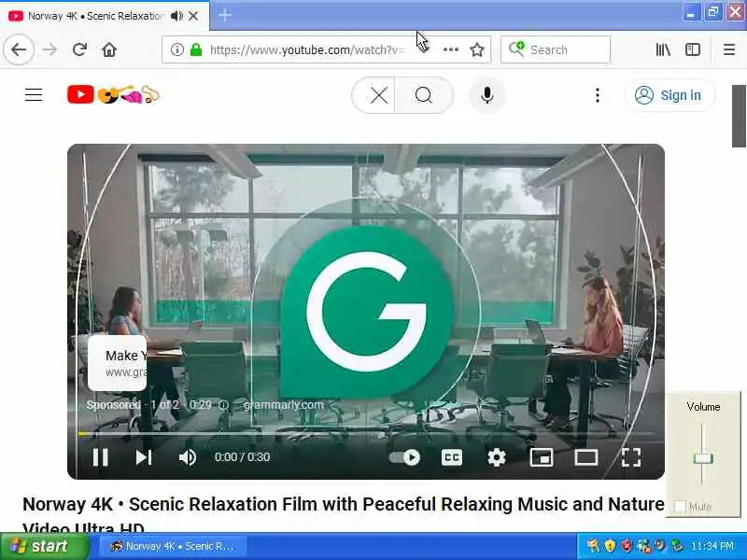Show site information via the info icon
Viewport: 747px width, 560px height.
click(x=176, y=49)
